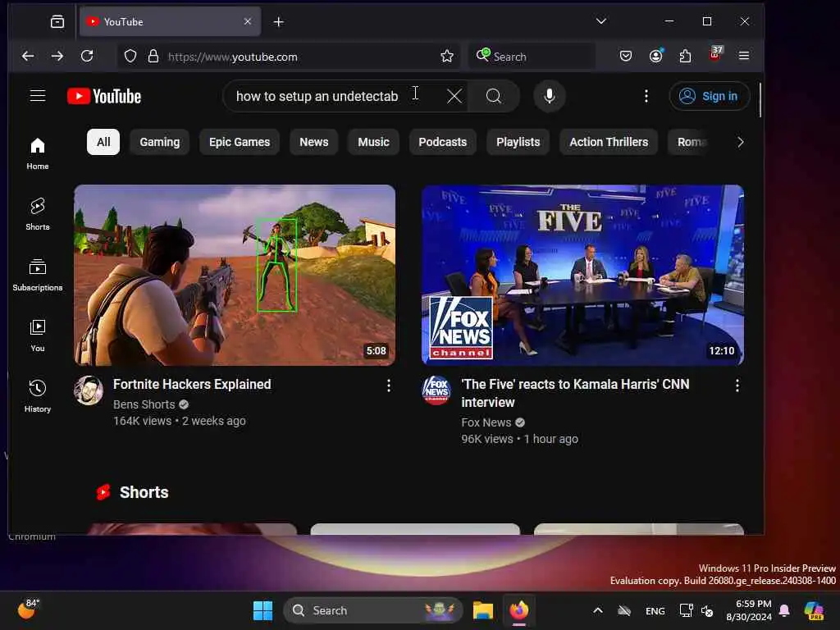Viewport: 840px width, 630px height.
Task: Open the Extensions puzzle-piece menu
Action: pos(685,57)
